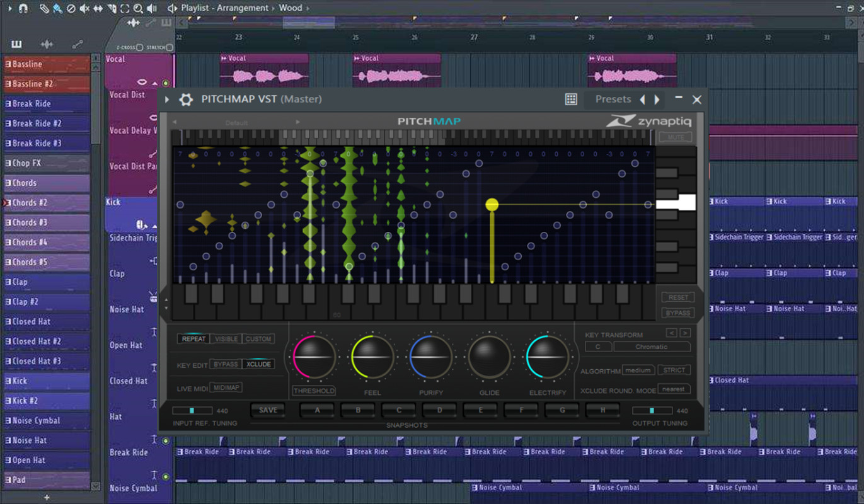The height and width of the screenshot is (504, 864).
Task: Toggle Key Edit BYPASS in Pitchmap
Action: 226,364
